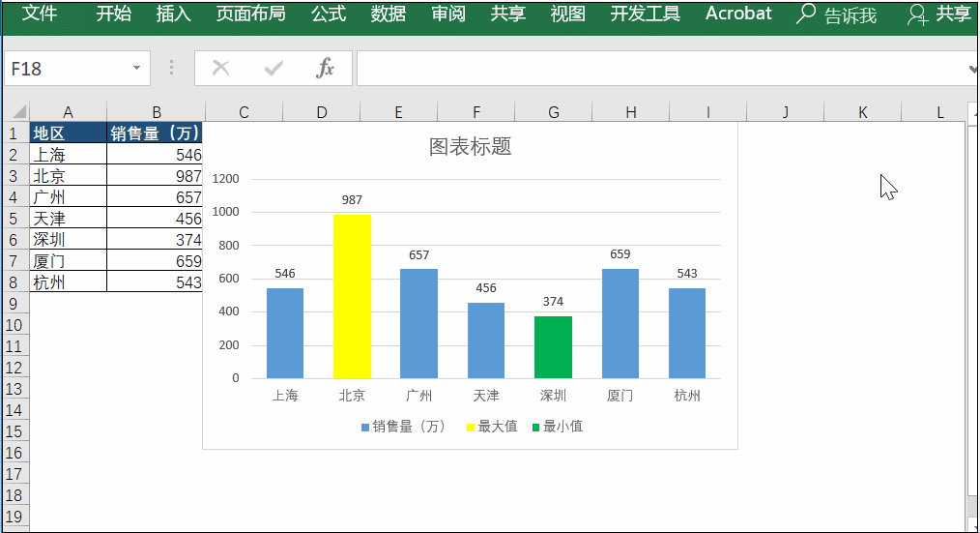The height and width of the screenshot is (533, 980).
Task: Switch to the 开始 ribbon tab
Action: point(114,14)
